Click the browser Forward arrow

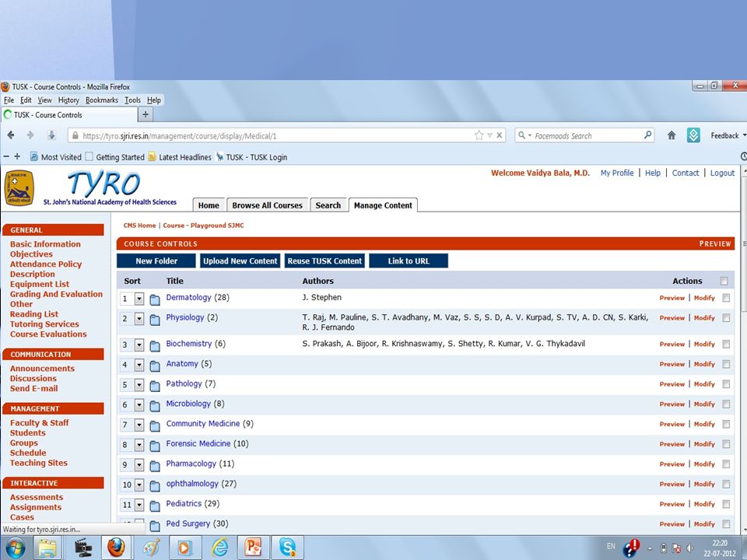pyautogui.click(x=30, y=135)
